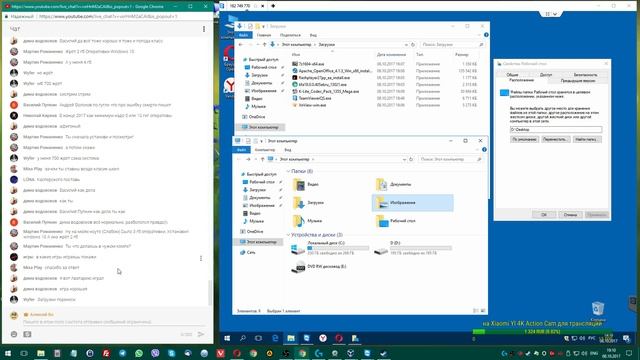640x360 pixels.
Task: Select OneDrive in Загрузки window sidebar
Action: pos(253,117)
